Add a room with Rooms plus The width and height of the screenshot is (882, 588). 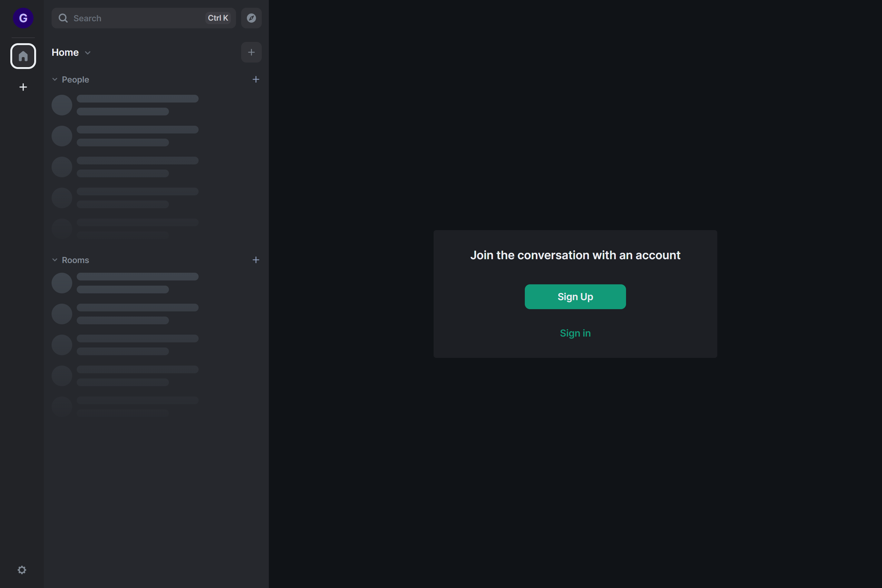pyautogui.click(x=256, y=260)
